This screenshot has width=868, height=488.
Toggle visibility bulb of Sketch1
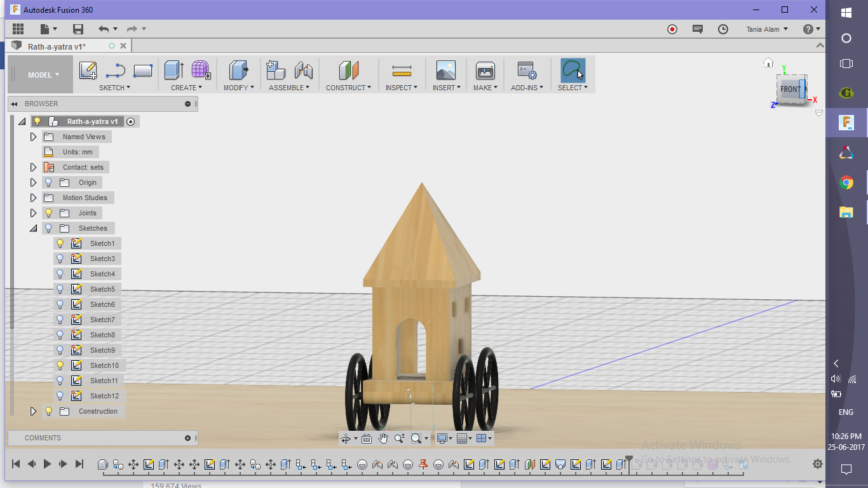[x=60, y=243]
